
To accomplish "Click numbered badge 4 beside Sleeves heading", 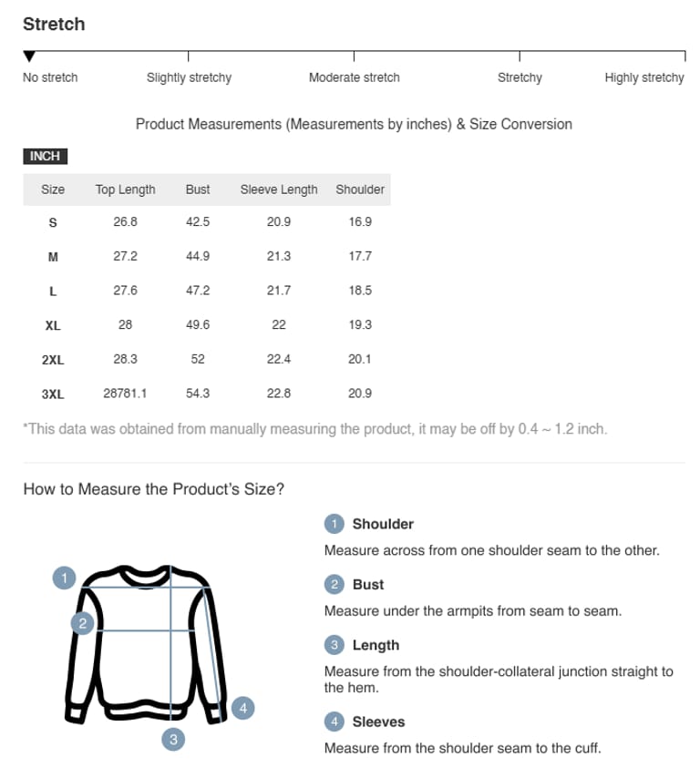I will click(x=335, y=722).
